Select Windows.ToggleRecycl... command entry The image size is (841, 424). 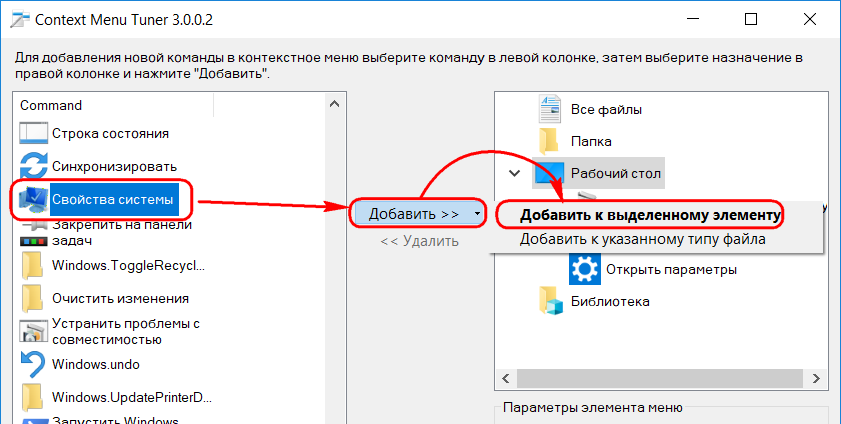pyautogui.click(x=128, y=265)
